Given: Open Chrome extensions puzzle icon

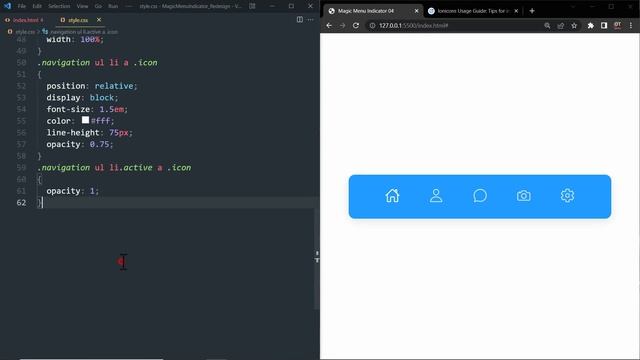Looking at the screenshot, I should [x=591, y=25].
